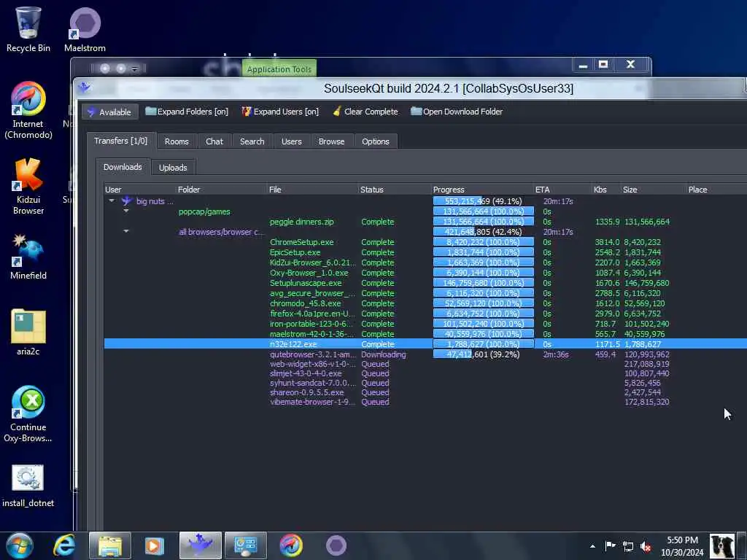Image resolution: width=747 pixels, height=560 pixels.
Task: Sort by the Status column header
Action: coord(395,190)
